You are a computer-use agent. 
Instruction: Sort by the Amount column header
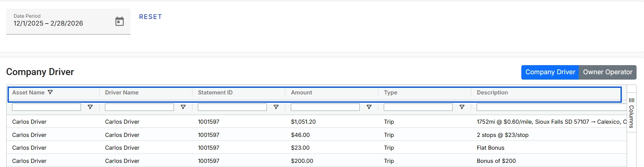coord(302,93)
